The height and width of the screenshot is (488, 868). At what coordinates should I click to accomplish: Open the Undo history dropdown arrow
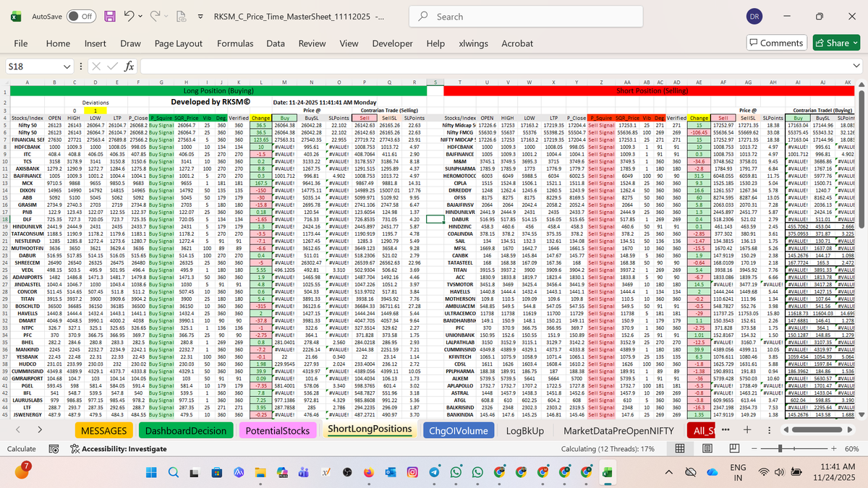[x=140, y=16]
